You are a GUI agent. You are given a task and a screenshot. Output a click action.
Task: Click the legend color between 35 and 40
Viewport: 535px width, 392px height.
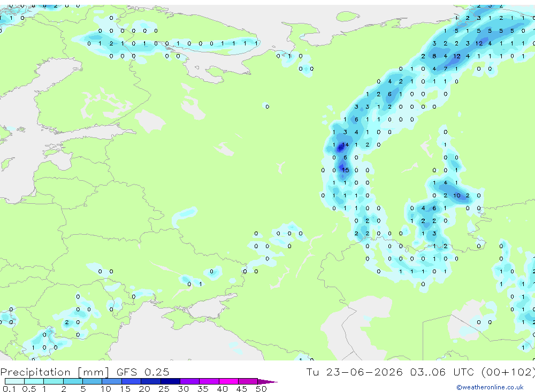tap(209, 381)
